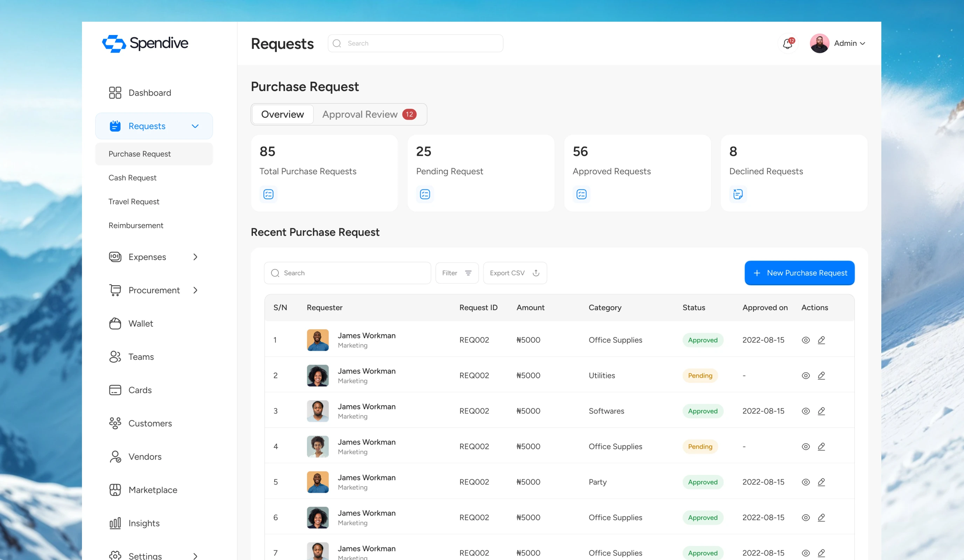Click the Customers sidebar icon

click(x=115, y=423)
